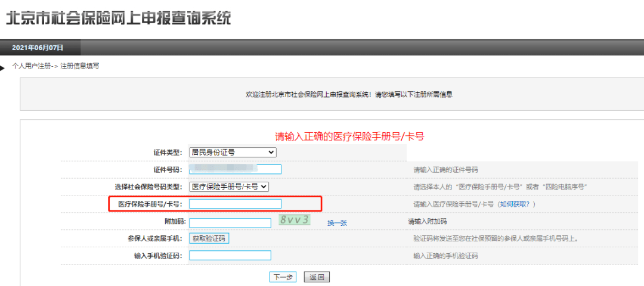Click the 换一张 link to refresh captcha
Viewport: 644px width, 286px height.
tap(337, 223)
